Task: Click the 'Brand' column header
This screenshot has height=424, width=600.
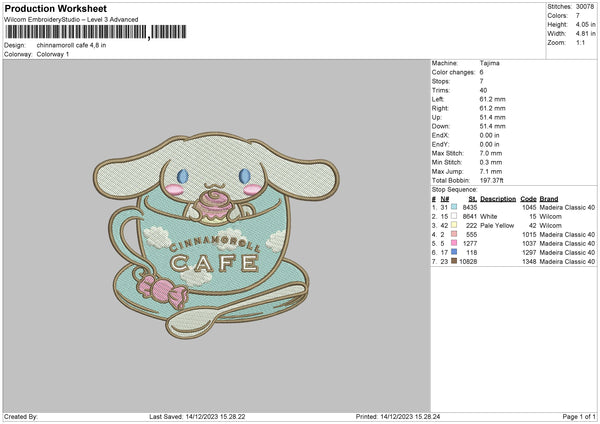Action: click(549, 199)
